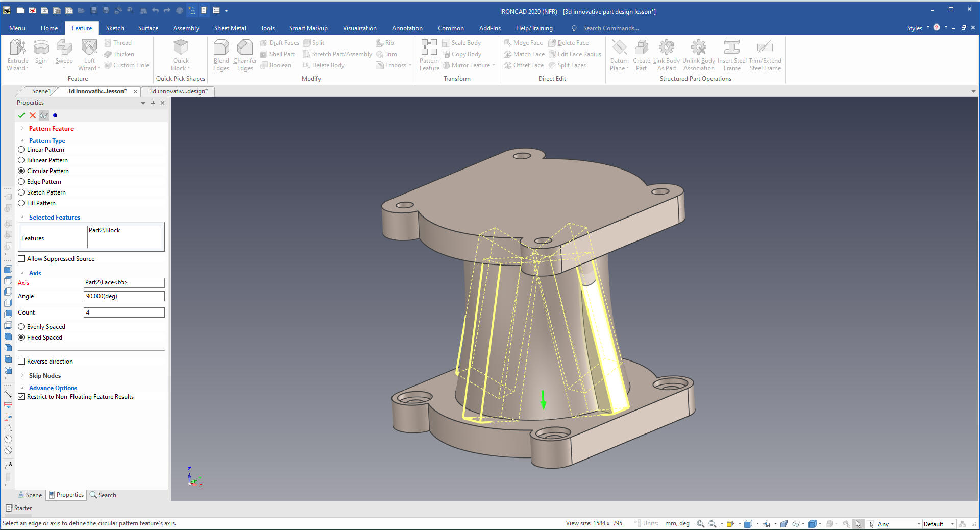
Task: Open the Scene1 document tab
Action: point(41,91)
